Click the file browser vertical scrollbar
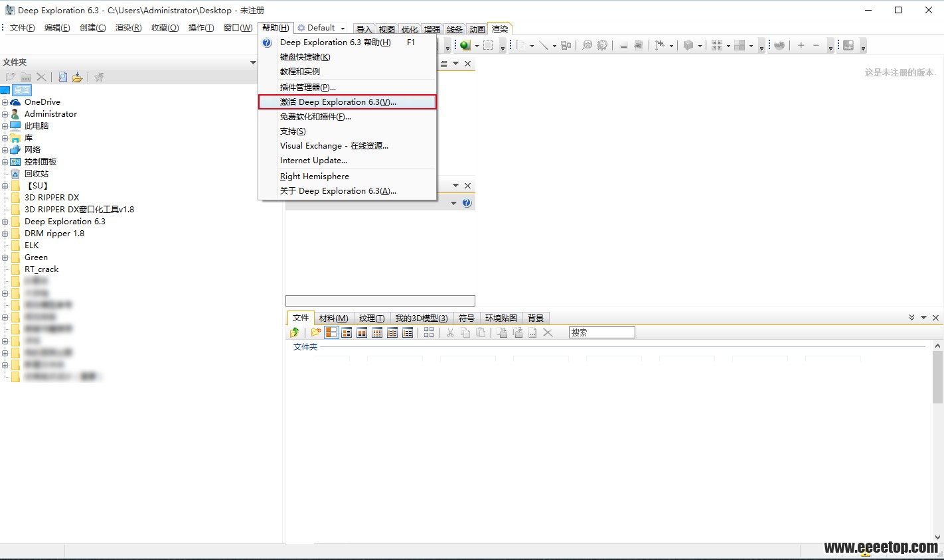This screenshot has width=944, height=560. click(x=937, y=377)
